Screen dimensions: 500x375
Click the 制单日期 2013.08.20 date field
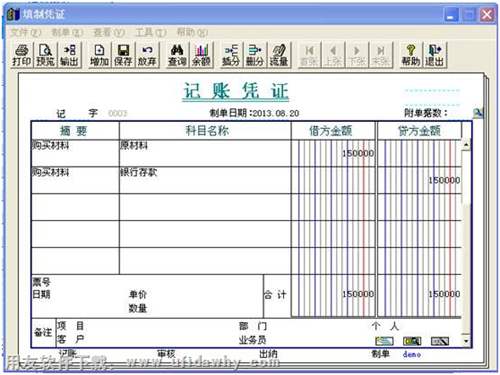tap(254, 113)
